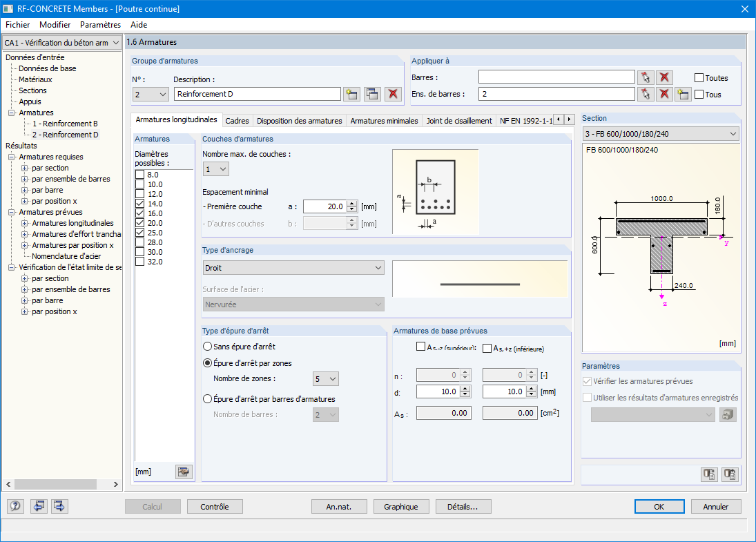The height and width of the screenshot is (542, 756).
Task: Click the Ens. de barres input field
Action: (x=556, y=94)
